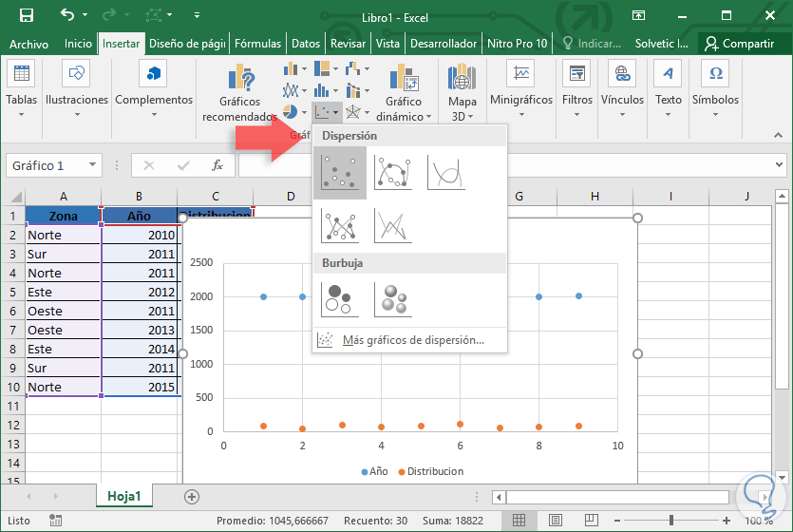Select scatter with straight lines and markers
793x532 pixels.
[x=339, y=225]
